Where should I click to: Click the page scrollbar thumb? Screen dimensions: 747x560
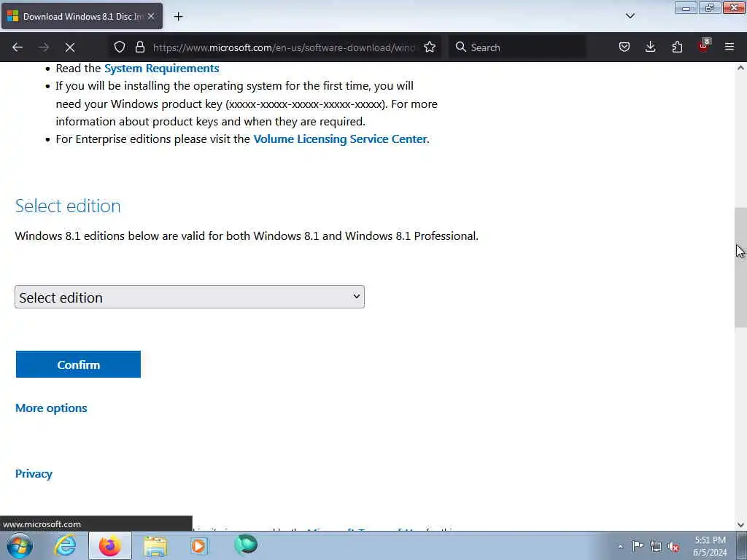(x=740, y=268)
